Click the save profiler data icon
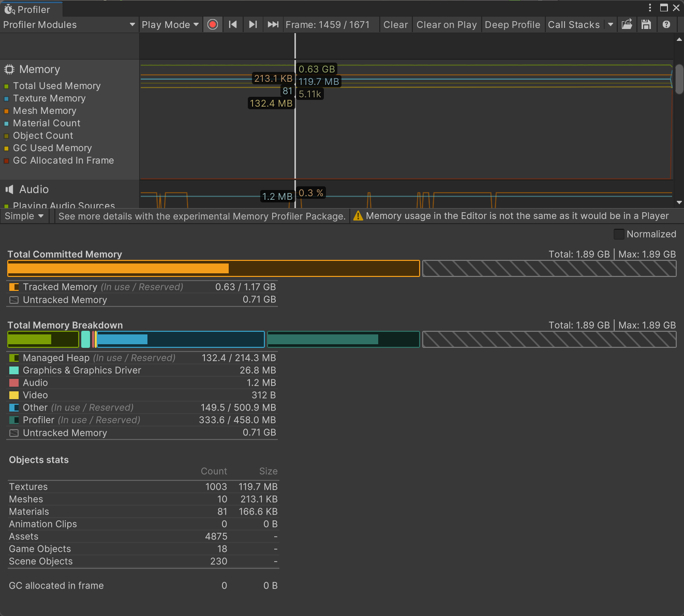This screenshot has height=616, width=684. tap(646, 24)
